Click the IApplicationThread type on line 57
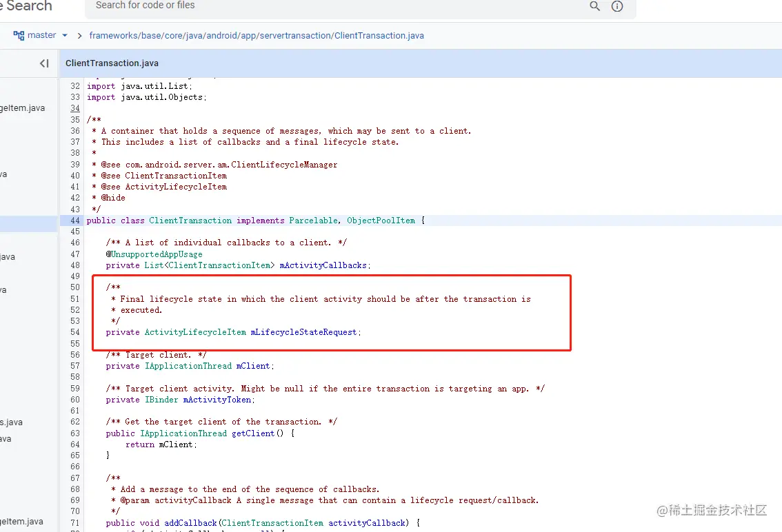Screen dimensions: 782x532 [188, 366]
